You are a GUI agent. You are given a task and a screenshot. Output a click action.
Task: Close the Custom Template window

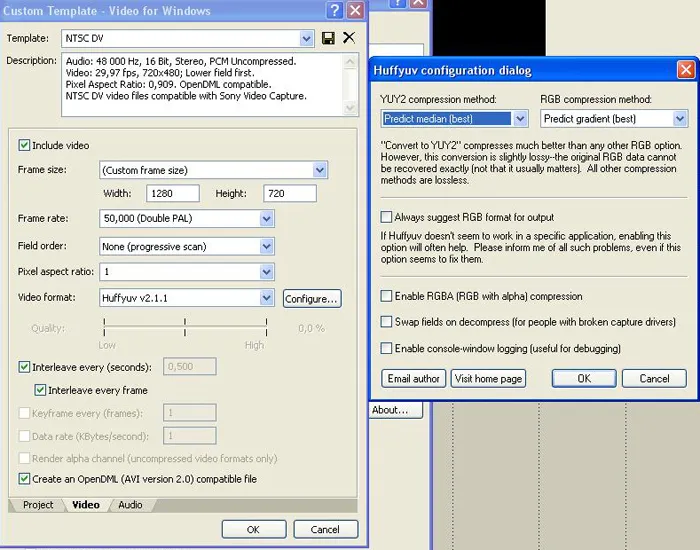[x=355, y=11]
